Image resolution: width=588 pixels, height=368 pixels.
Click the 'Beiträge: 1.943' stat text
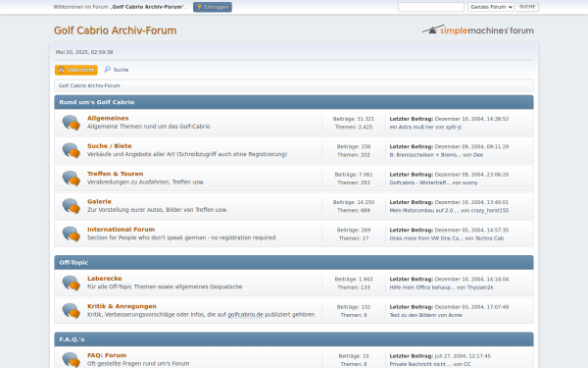click(354, 280)
